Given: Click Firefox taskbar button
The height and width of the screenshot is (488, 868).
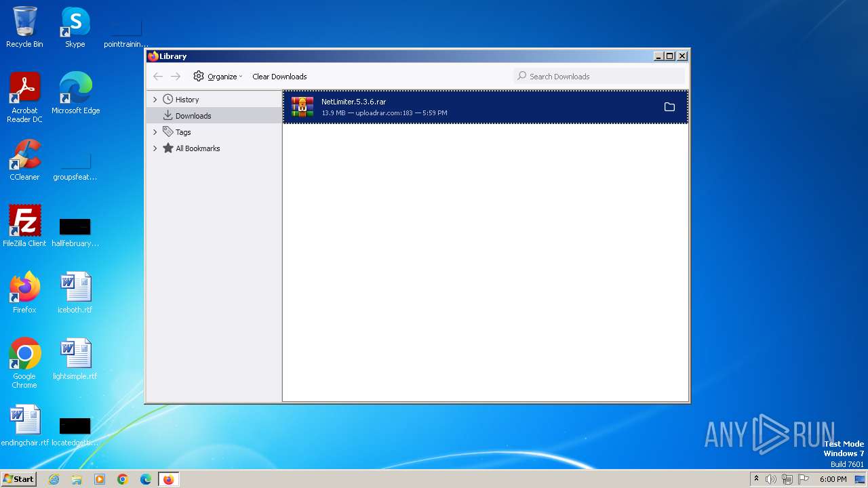Looking at the screenshot, I should [x=169, y=479].
